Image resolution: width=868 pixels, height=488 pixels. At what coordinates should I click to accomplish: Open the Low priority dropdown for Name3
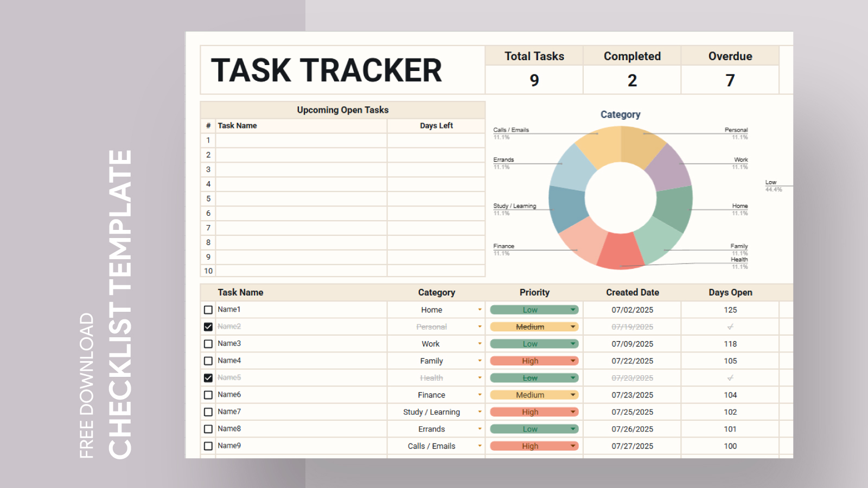point(572,343)
